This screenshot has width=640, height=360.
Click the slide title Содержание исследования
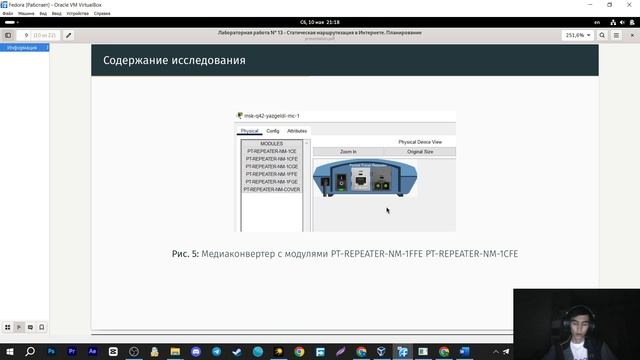(174, 60)
